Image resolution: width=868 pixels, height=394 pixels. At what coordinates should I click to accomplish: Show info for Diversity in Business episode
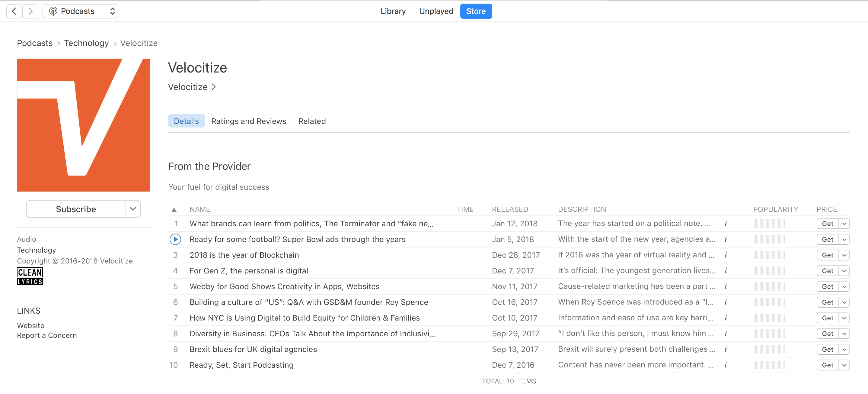pyautogui.click(x=726, y=334)
